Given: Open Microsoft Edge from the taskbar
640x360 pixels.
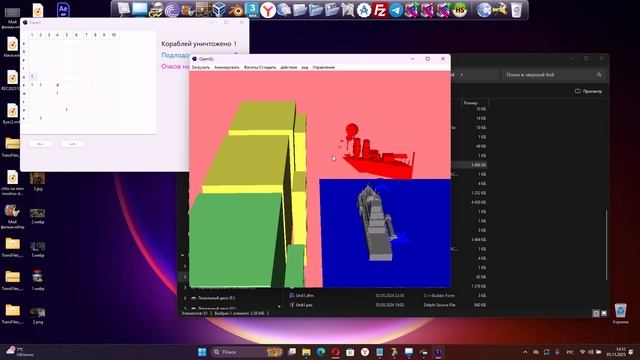Looking at the screenshot, I should pyautogui.click(x=321, y=352).
